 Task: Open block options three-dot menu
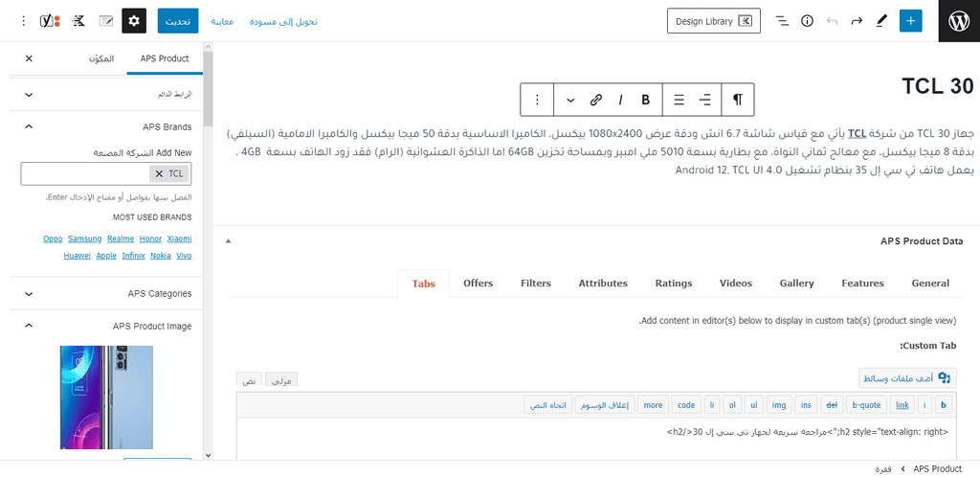tap(537, 100)
